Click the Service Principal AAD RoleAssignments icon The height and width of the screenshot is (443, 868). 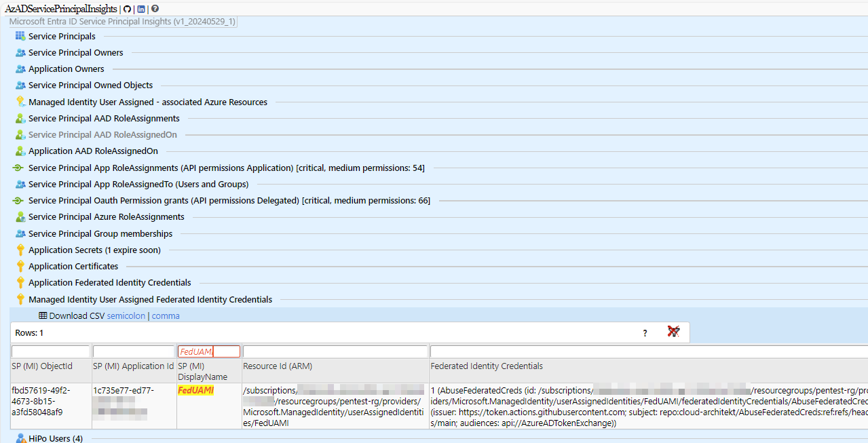pyautogui.click(x=20, y=118)
